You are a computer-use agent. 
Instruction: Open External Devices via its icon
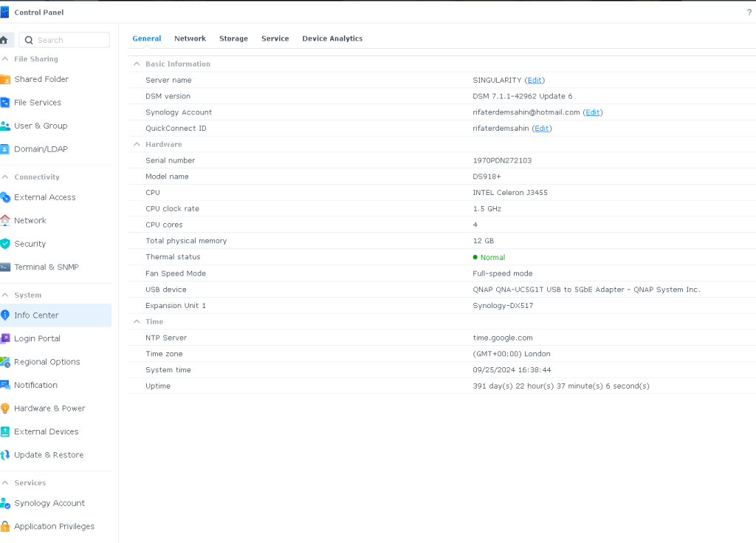[x=5, y=431]
